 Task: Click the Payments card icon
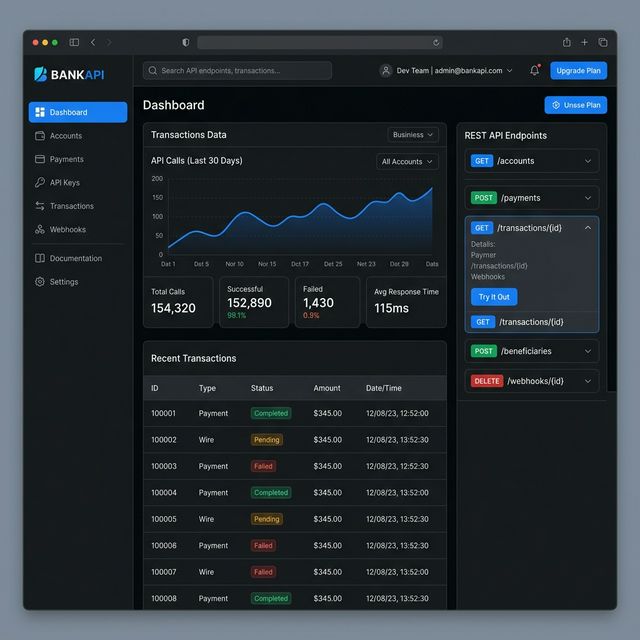40,159
